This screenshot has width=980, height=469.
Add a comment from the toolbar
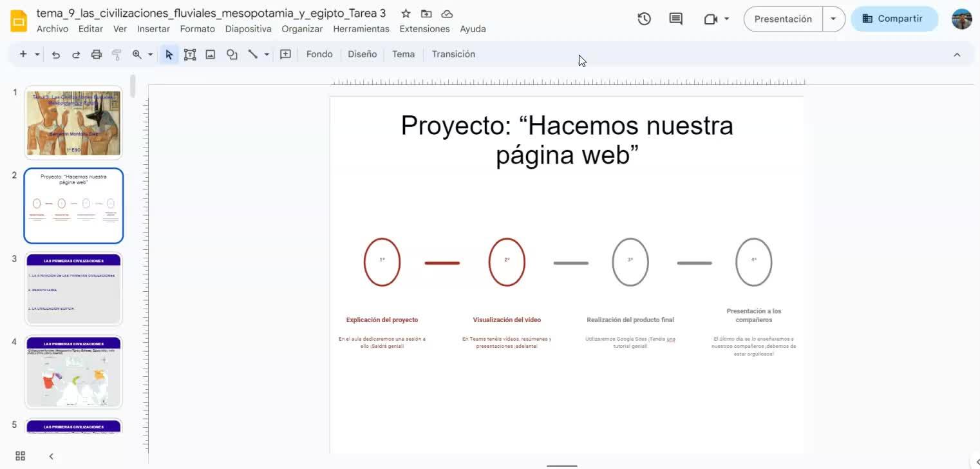click(285, 55)
